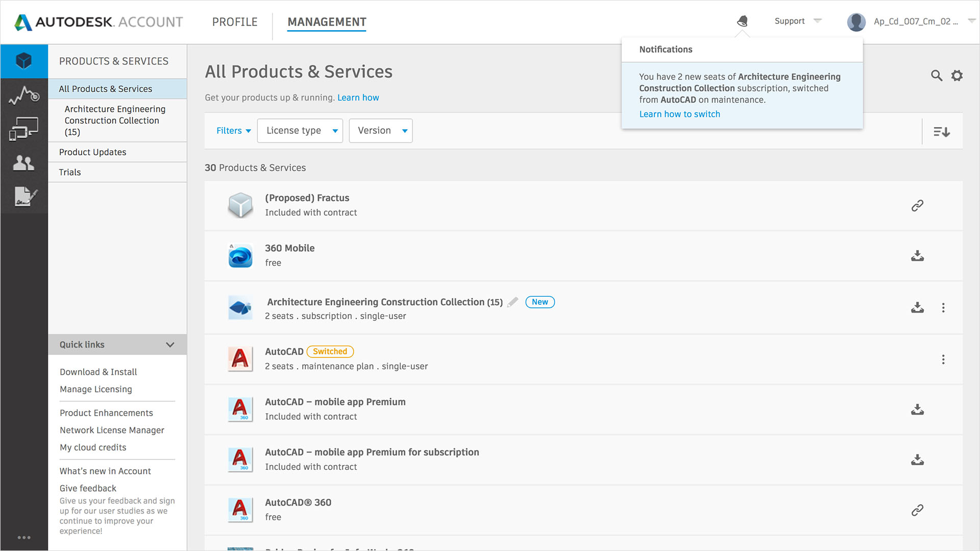Click the New badge next to Collection
The height and width of the screenshot is (551, 980).
(540, 302)
